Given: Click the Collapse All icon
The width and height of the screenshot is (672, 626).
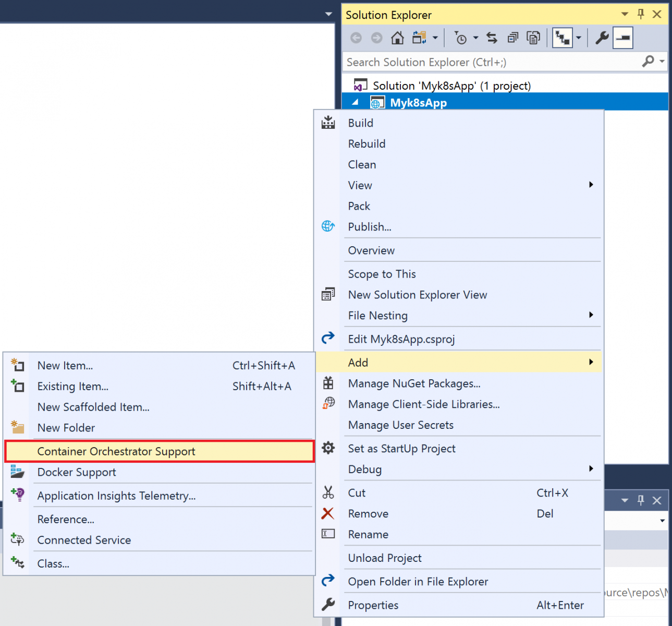Looking at the screenshot, I should pyautogui.click(x=513, y=38).
